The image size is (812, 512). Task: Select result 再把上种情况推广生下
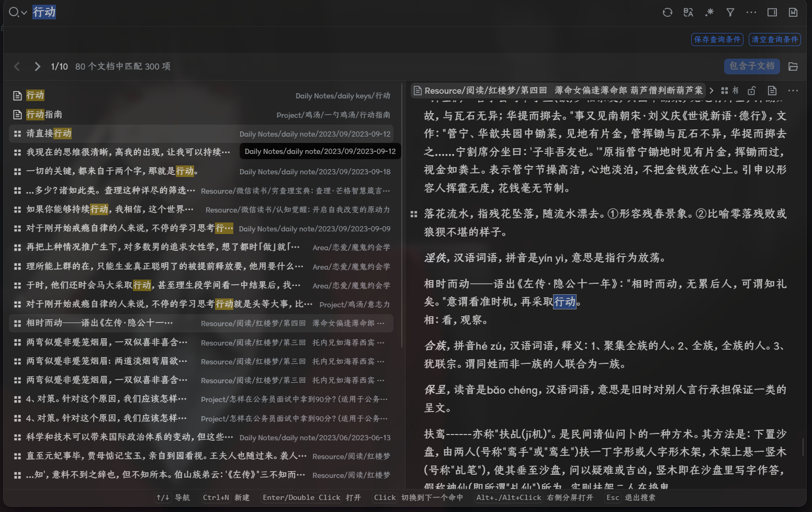201,247
